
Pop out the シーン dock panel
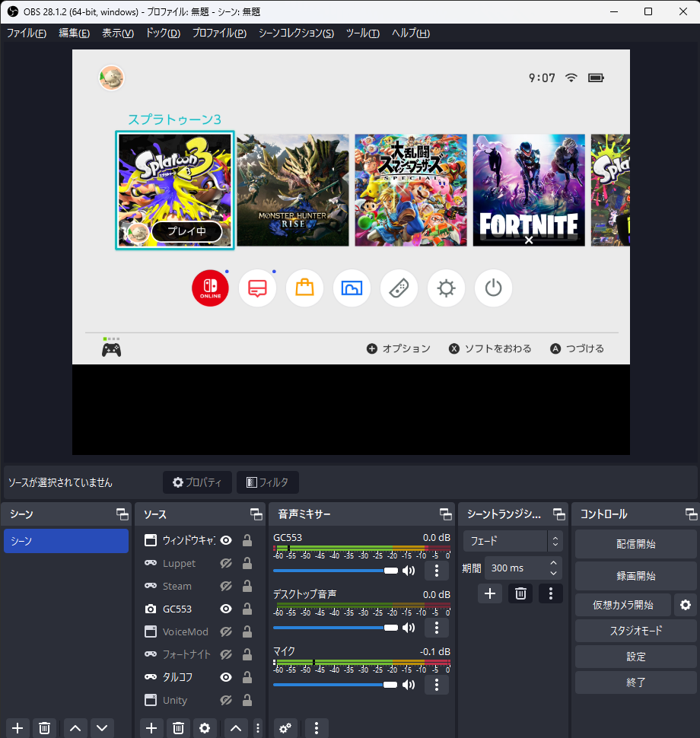(122, 514)
